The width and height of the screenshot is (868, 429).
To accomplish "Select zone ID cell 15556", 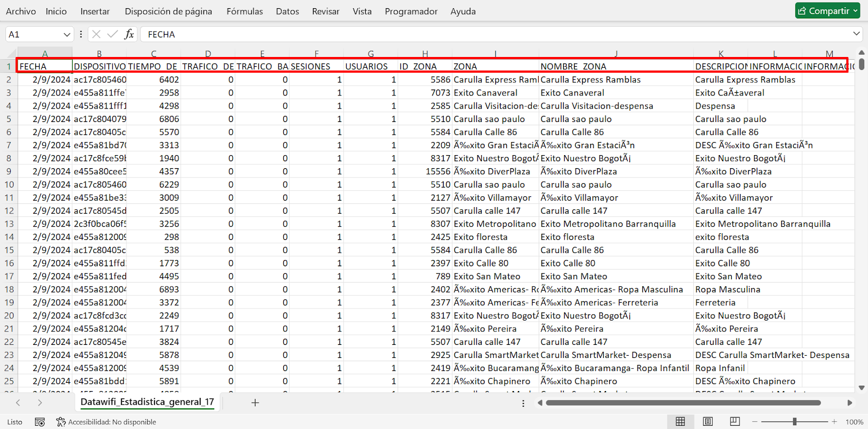I will tap(425, 171).
